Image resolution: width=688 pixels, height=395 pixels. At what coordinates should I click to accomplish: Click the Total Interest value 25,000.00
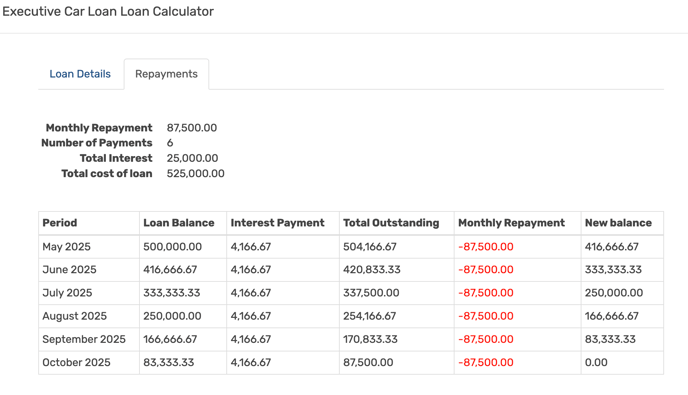pyautogui.click(x=192, y=158)
